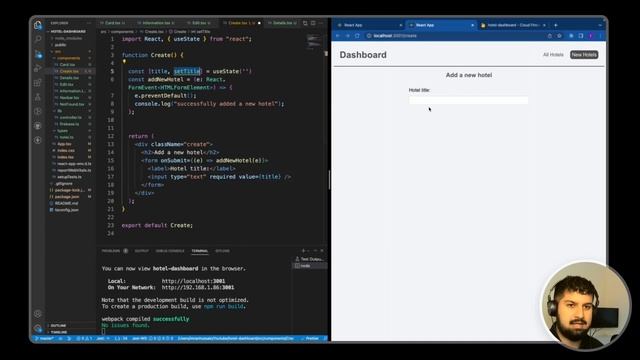Switch to the first React App browser tab

pyautogui.click(x=369, y=25)
